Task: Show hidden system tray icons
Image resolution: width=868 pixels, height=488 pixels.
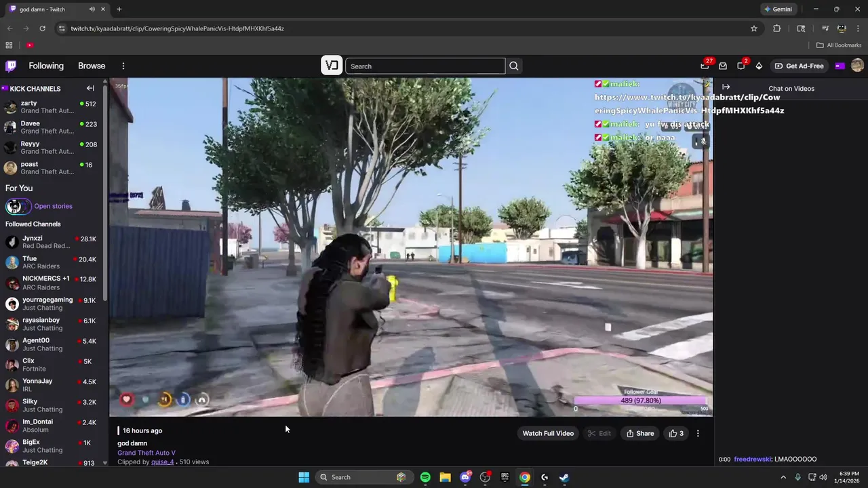Action: pyautogui.click(x=783, y=477)
